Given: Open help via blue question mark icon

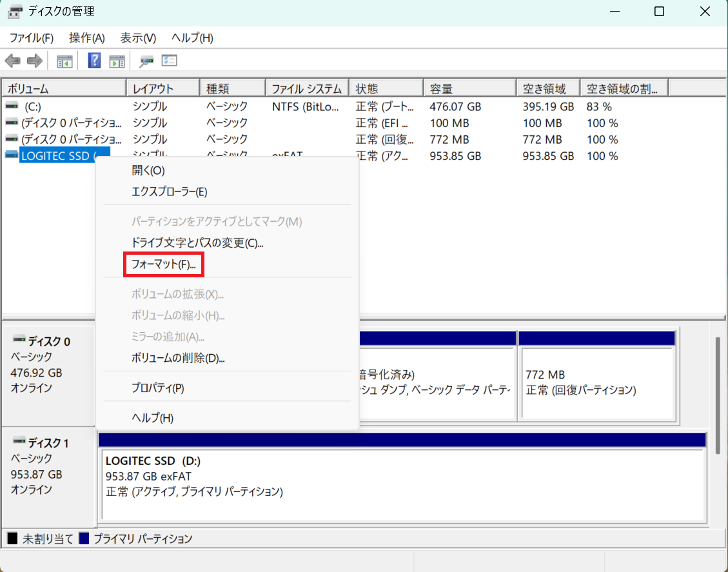Looking at the screenshot, I should (95, 61).
